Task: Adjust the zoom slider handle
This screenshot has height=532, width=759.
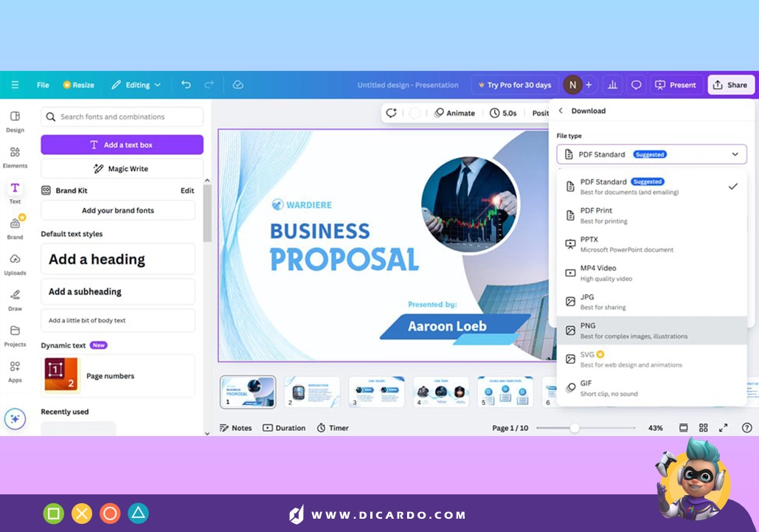Action: (574, 428)
